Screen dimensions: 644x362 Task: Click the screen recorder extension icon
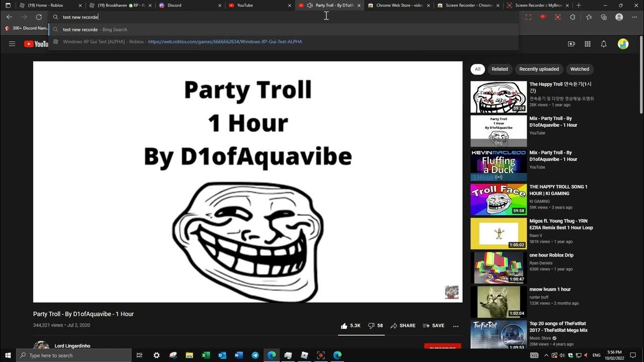coord(557,17)
